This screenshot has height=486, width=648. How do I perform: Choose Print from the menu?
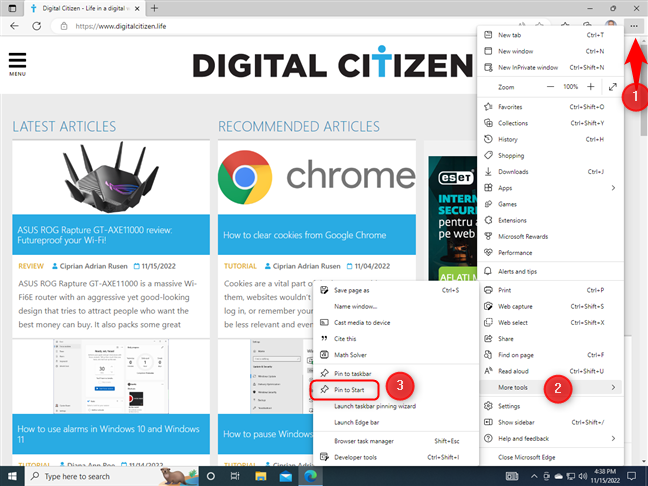click(x=550, y=290)
